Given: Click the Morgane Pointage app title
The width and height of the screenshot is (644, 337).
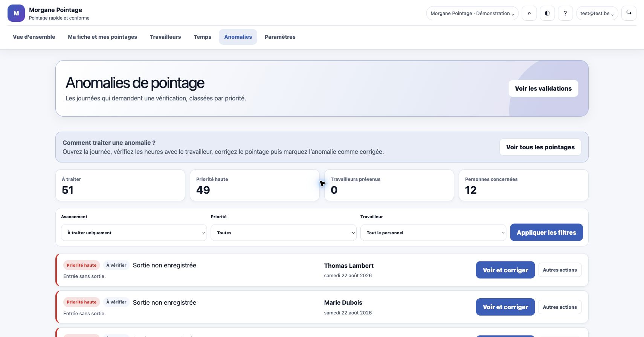Looking at the screenshot, I should (x=55, y=10).
